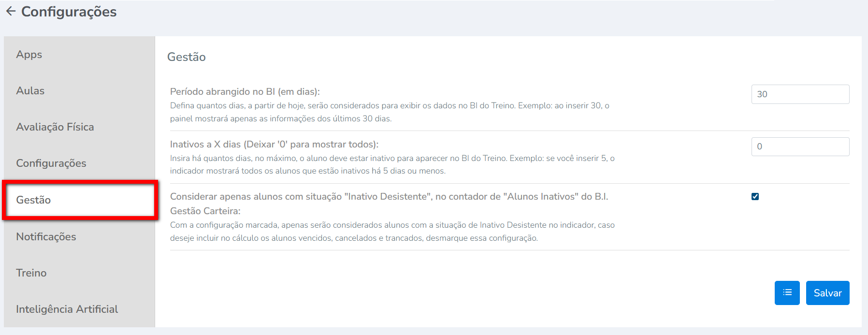Focus the Inativos a X dias field
Screen dimensions: 868x335
click(800, 146)
